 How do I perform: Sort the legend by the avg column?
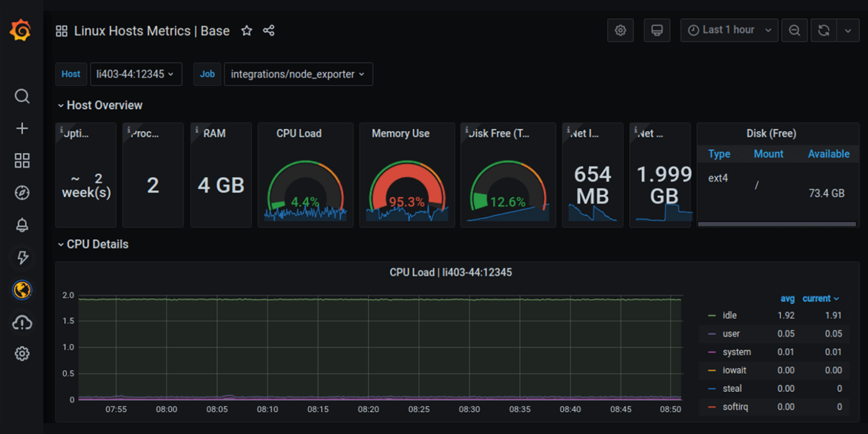point(787,298)
